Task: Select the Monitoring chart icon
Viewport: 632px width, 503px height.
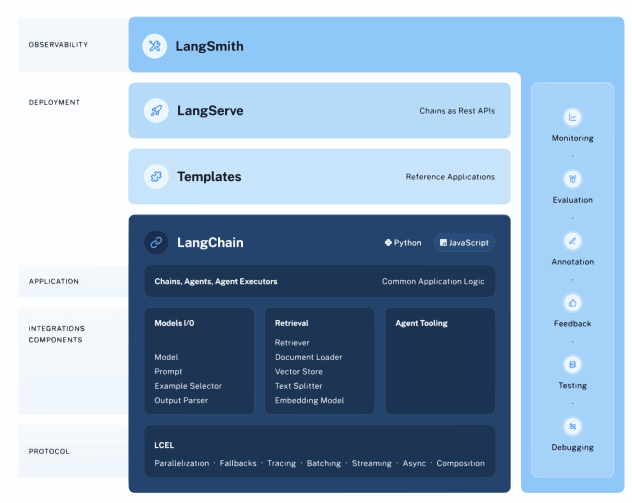Action: point(572,117)
